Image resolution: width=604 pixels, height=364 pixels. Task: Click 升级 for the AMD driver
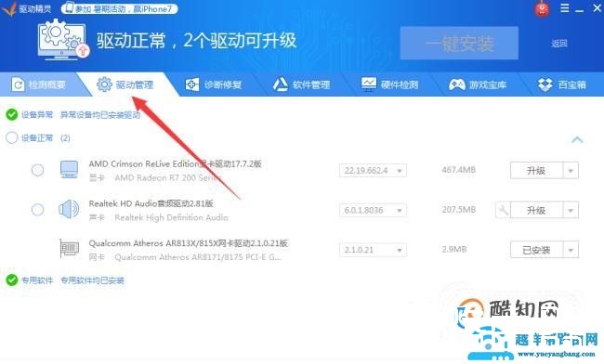tap(536, 171)
